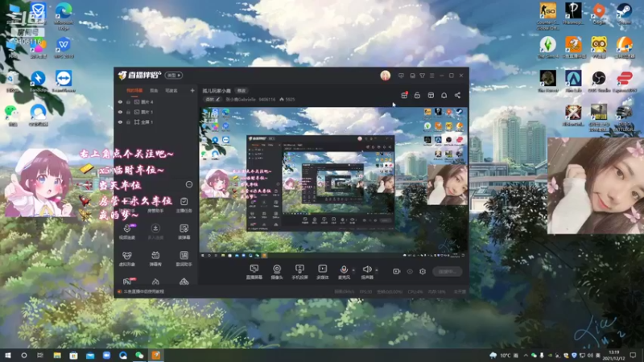Open the message feedback icon in title bar
Screen dimensions: 644x362
point(401,76)
